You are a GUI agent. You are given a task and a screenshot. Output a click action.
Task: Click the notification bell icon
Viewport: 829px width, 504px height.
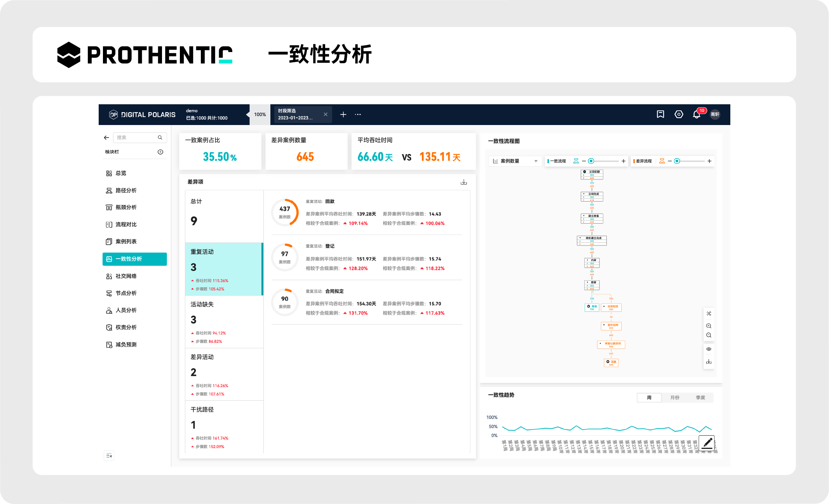coord(697,115)
